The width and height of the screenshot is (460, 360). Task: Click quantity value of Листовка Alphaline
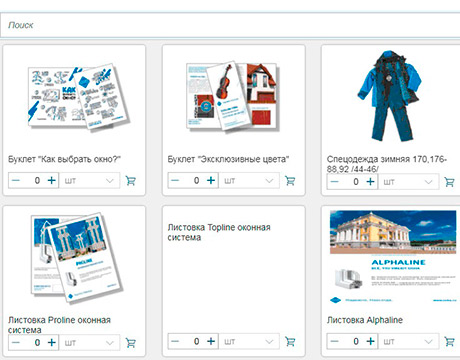356,341
